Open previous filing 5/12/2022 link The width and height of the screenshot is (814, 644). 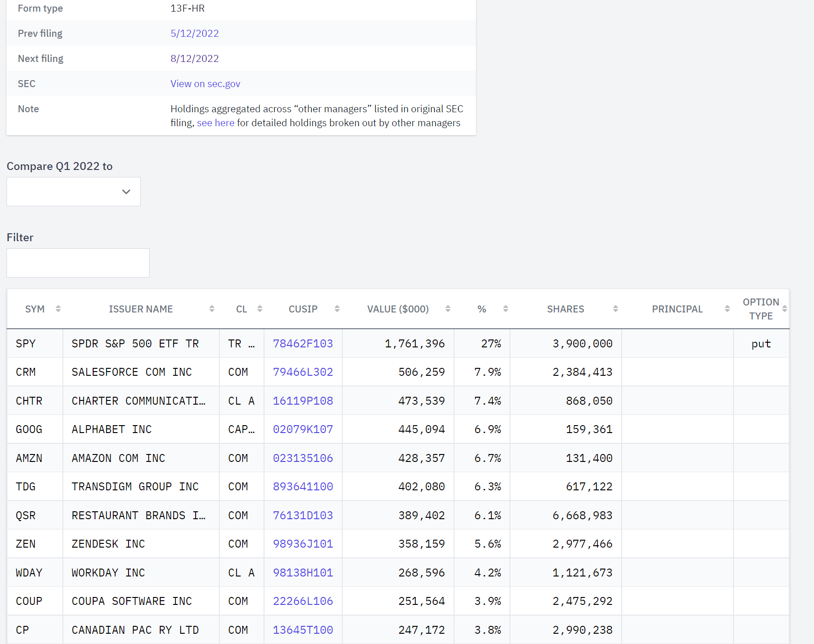[195, 34]
